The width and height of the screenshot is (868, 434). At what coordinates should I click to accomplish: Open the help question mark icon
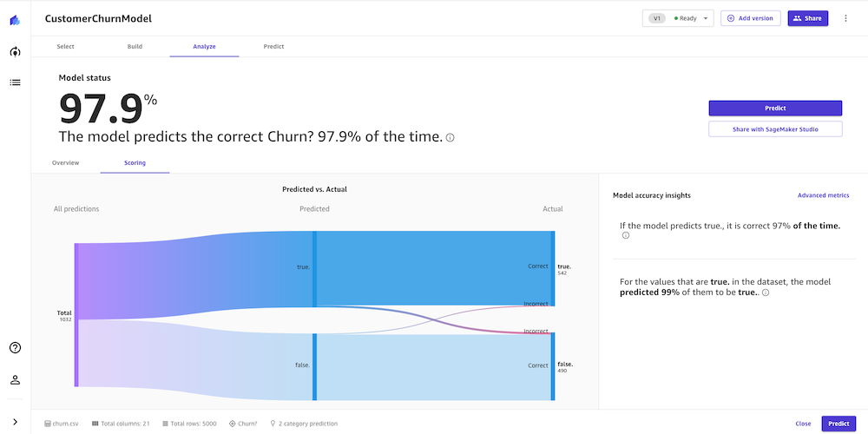[15, 348]
